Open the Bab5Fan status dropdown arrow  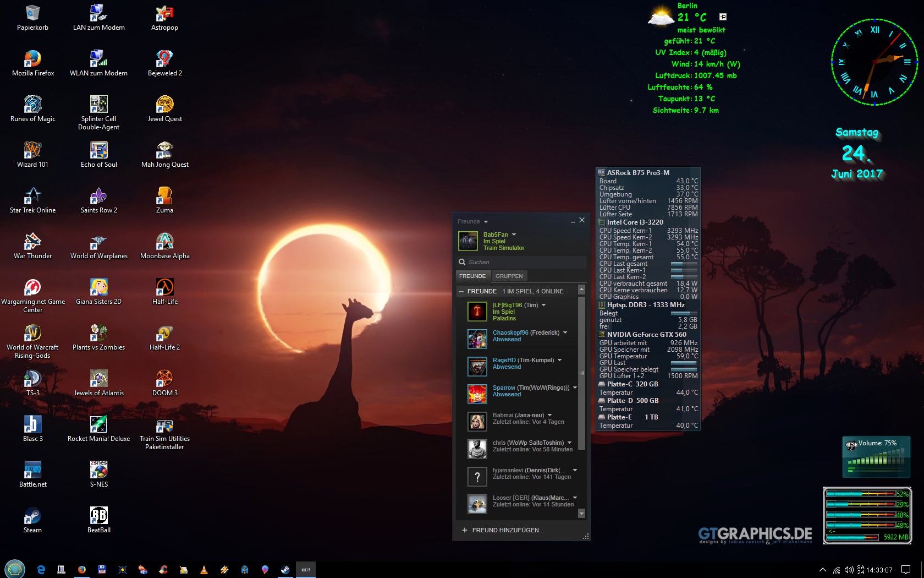point(514,235)
